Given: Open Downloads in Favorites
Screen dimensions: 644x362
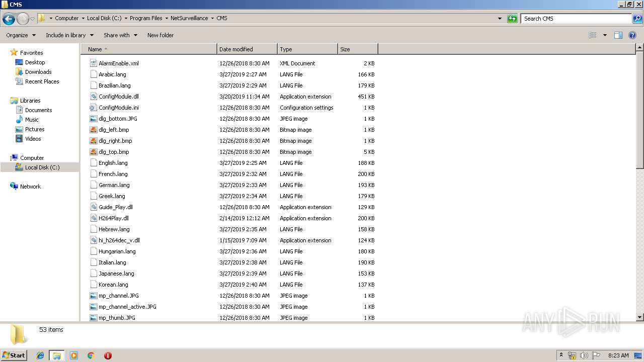Looking at the screenshot, I should [38, 72].
